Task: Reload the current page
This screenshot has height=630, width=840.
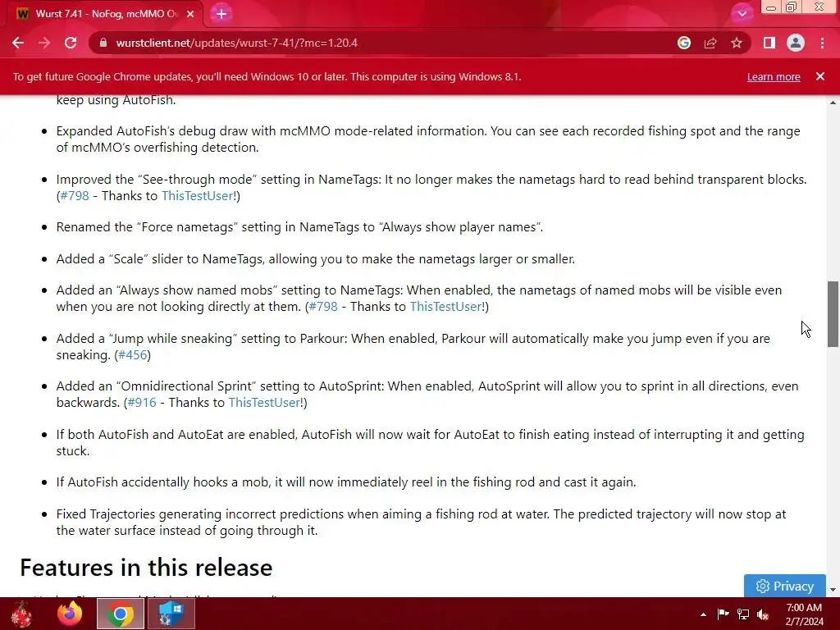Action: 71,43
